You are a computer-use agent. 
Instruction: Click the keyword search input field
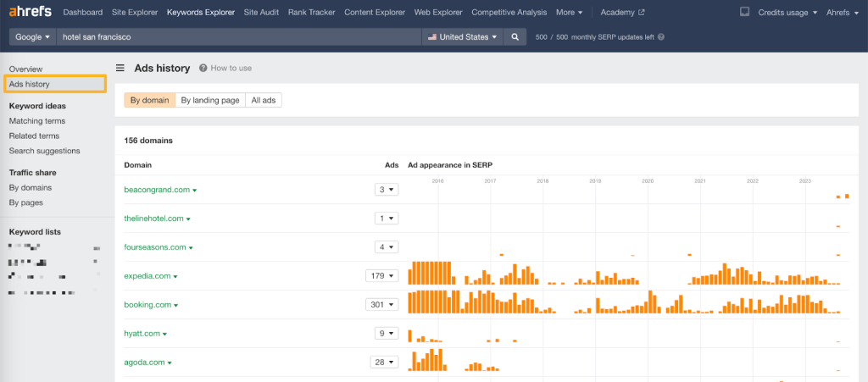pyautogui.click(x=237, y=37)
